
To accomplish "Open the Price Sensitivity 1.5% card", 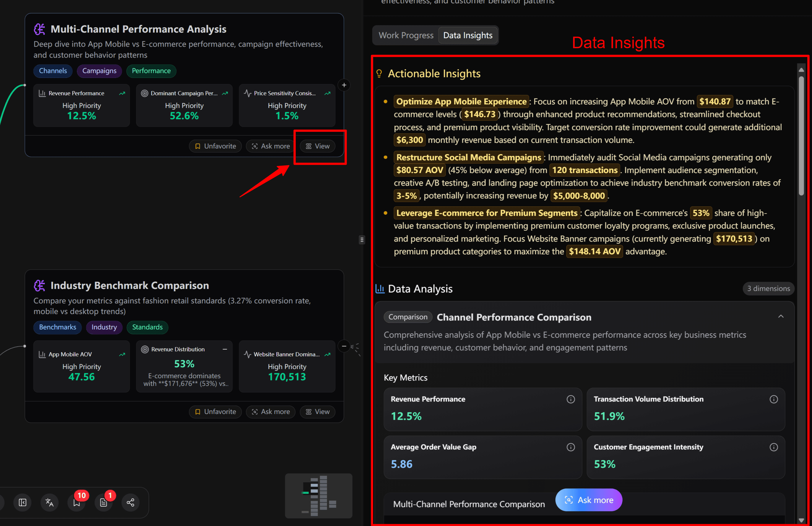I will 287,106.
